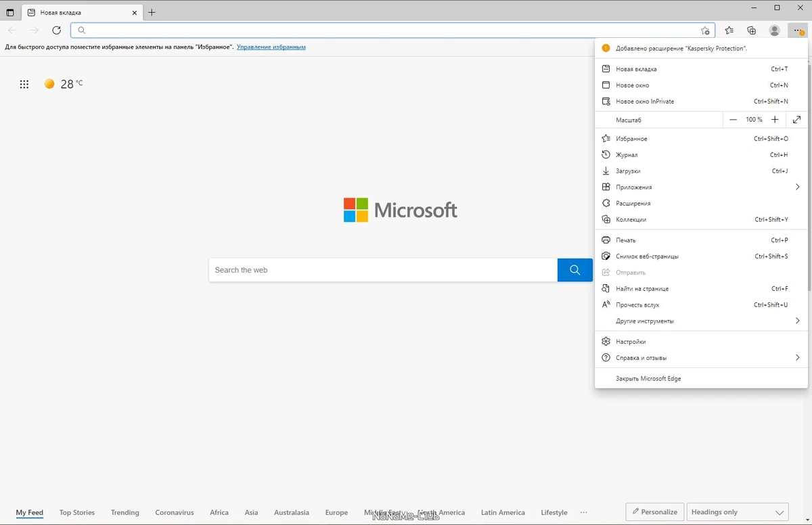Click the Personalize button
Viewport: 812px width, 525px height.
pos(654,512)
